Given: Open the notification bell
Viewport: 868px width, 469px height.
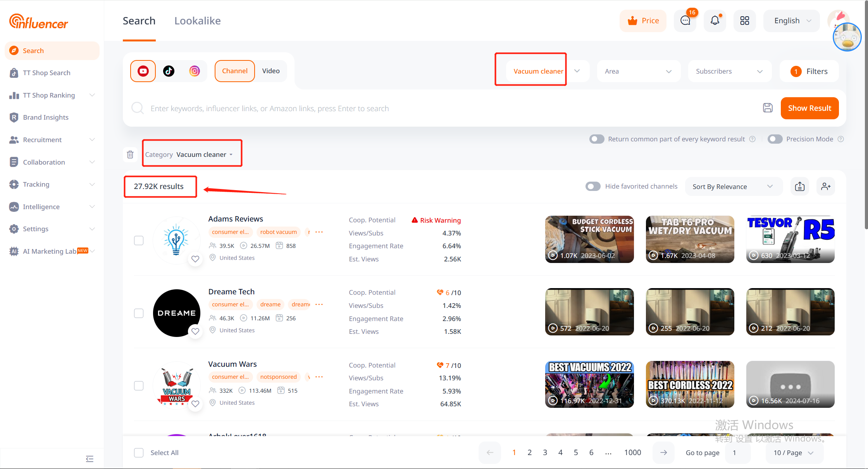Looking at the screenshot, I should point(715,21).
